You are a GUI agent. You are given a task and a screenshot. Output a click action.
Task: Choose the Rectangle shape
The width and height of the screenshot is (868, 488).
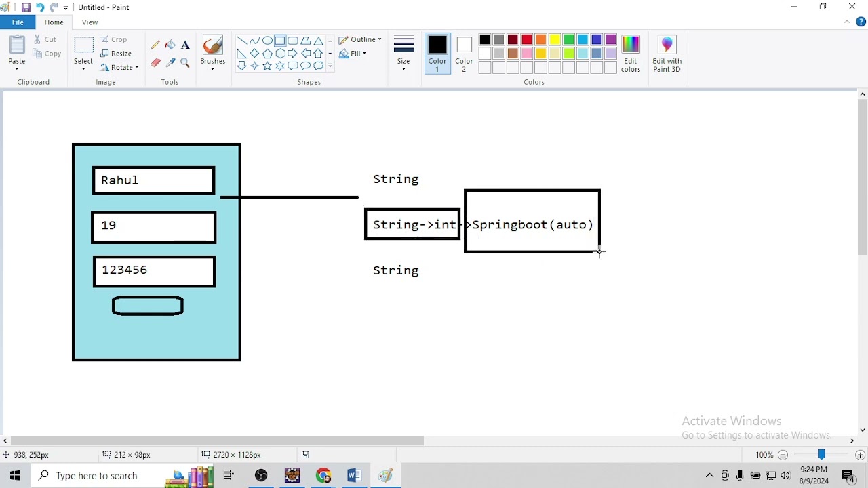pyautogui.click(x=280, y=41)
